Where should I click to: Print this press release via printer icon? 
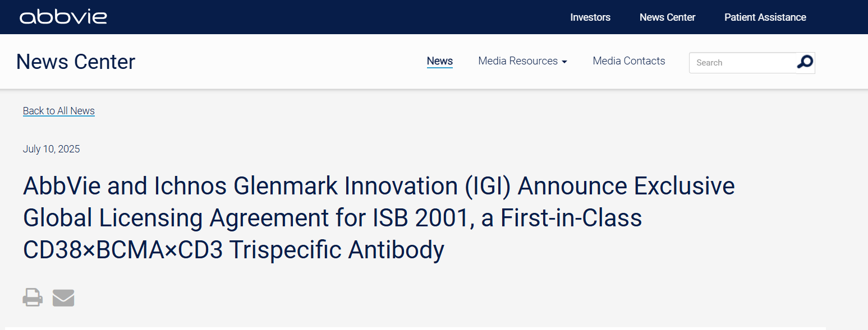(33, 297)
